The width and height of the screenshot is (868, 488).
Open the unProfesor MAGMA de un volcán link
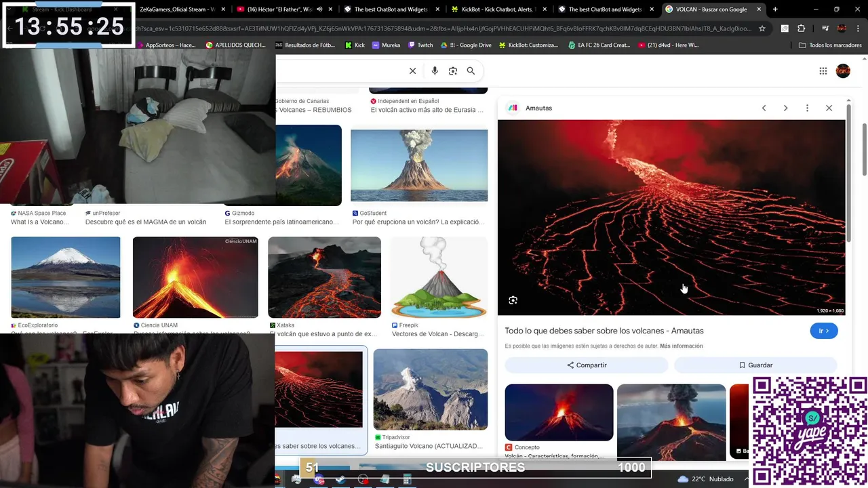point(146,222)
